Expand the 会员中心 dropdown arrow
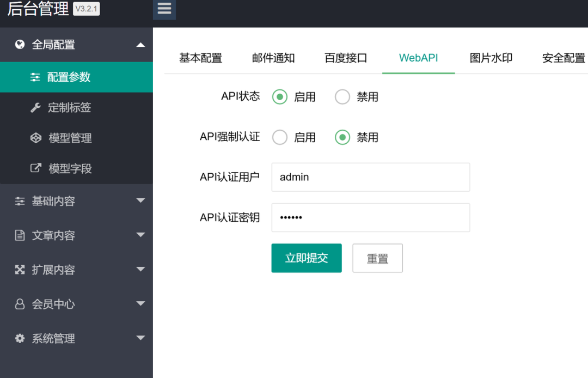The height and width of the screenshot is (378, 588). pos(140,304)
